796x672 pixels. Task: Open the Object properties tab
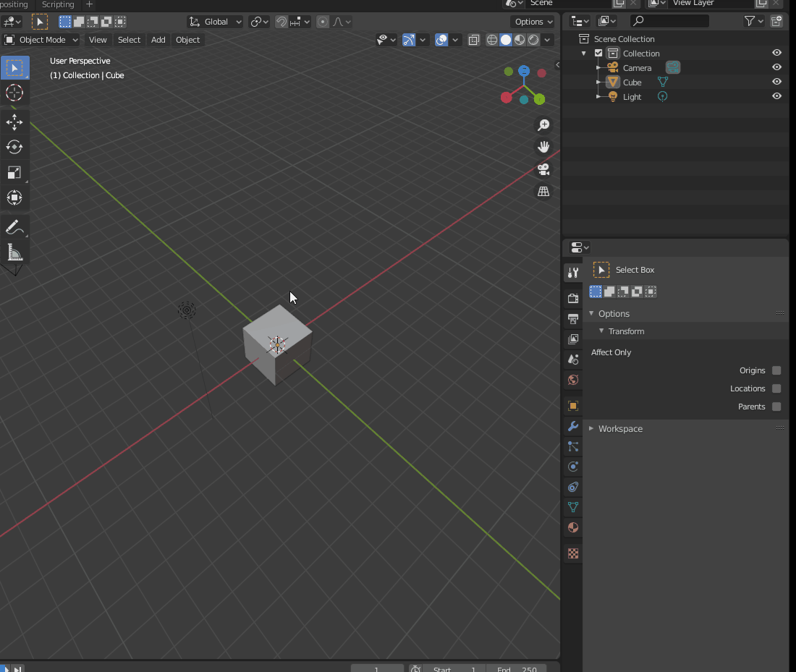click(x=573, y=406)
